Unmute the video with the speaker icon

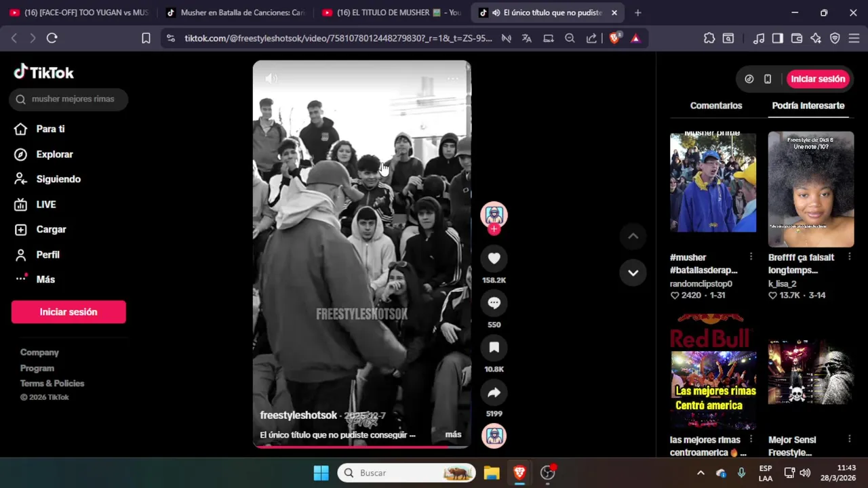click(272, 79)
